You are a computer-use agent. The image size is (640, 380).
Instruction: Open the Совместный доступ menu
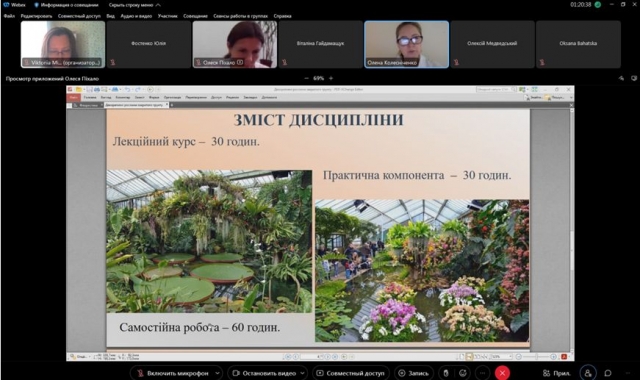click(79, 16)
